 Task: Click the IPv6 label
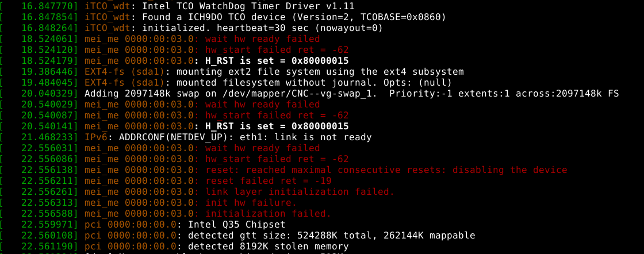(x=98, y=137)
